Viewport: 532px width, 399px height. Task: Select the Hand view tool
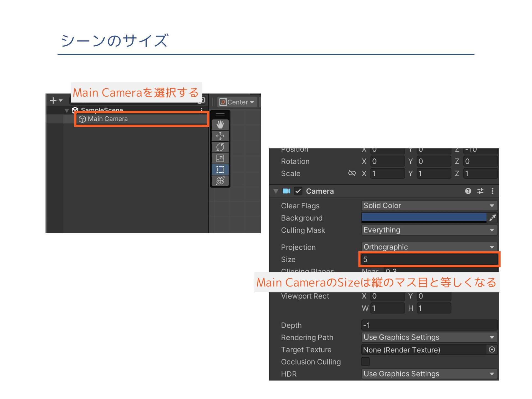(x=220, y=125)
